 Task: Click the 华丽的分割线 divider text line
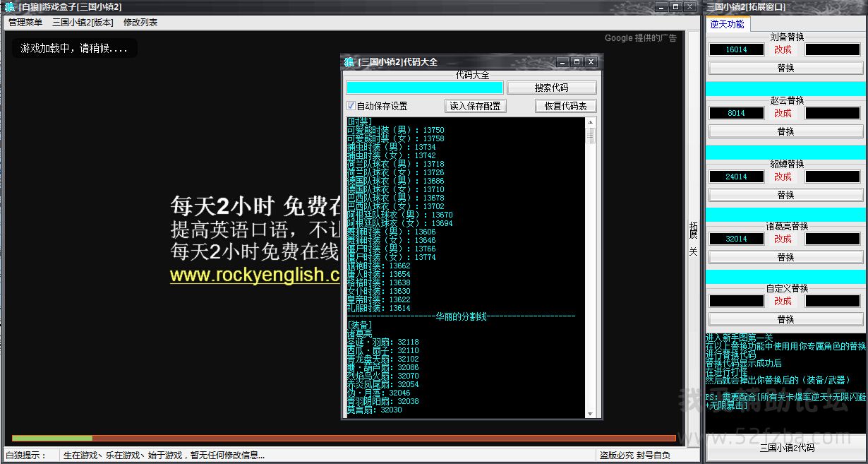point(462,317)
